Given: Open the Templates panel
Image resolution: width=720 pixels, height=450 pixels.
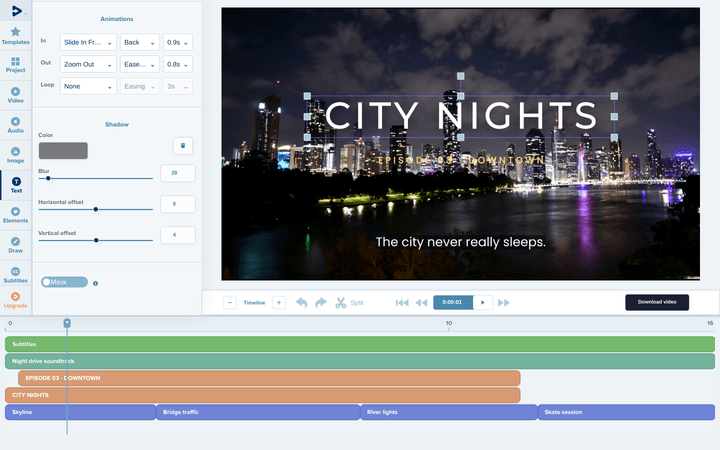Looking at the screenshot, I should click(x=16, y=36).
